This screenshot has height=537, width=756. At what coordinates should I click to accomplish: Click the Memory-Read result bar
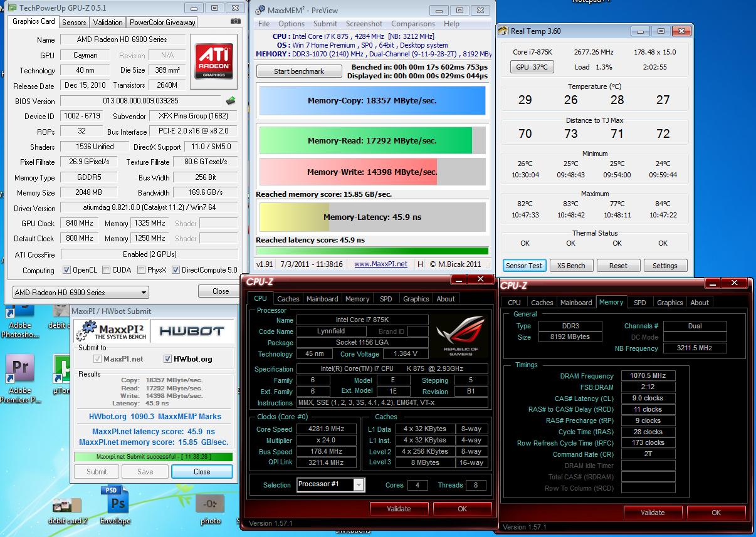372,140
